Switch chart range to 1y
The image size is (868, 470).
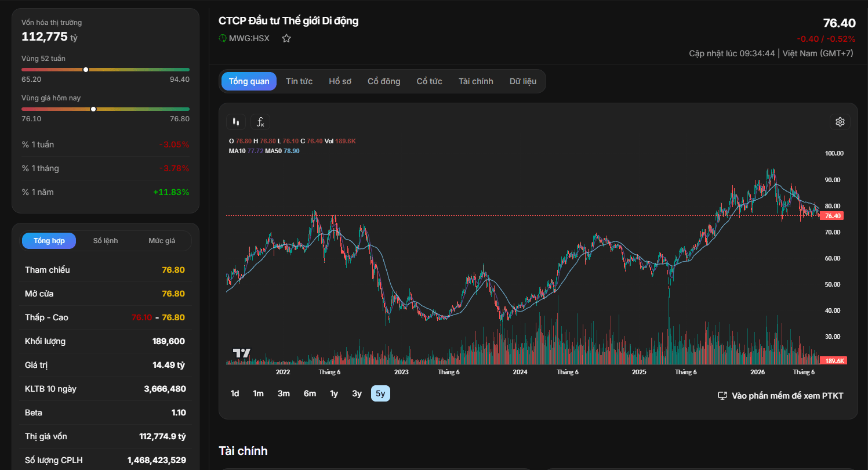[334, 393]
